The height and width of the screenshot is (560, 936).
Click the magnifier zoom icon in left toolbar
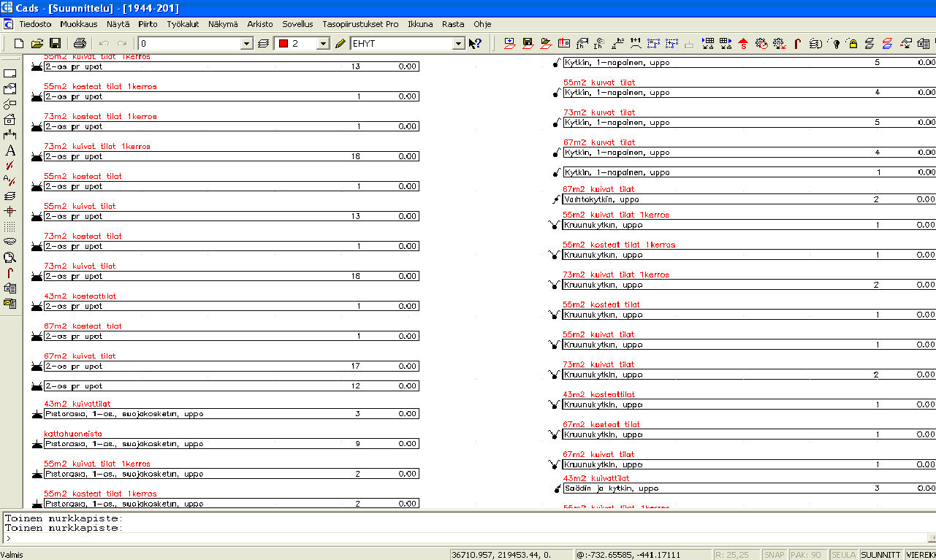(10, 257)
